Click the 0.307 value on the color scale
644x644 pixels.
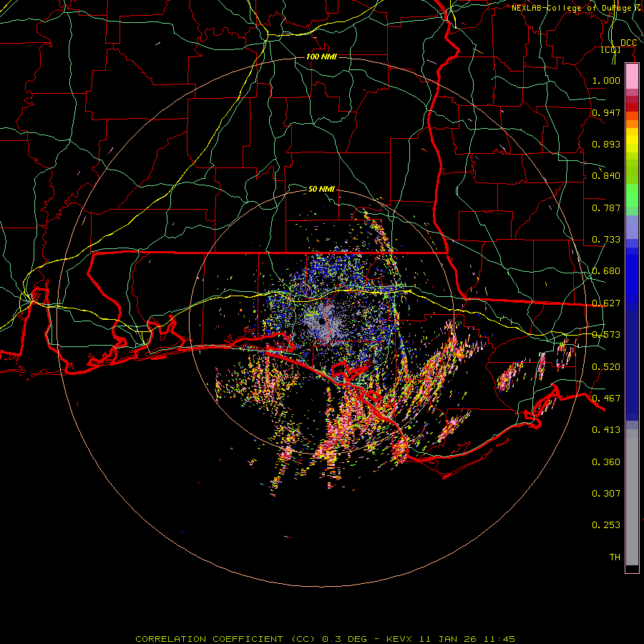pos(606,494)
